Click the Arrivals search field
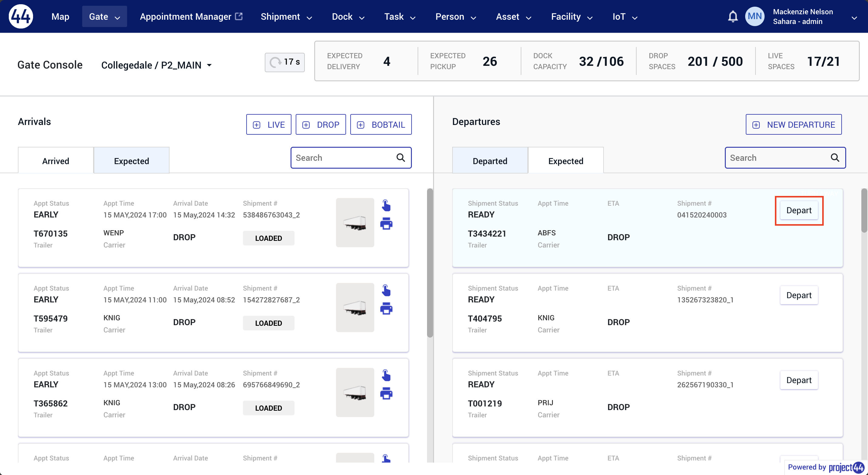868x475 pixels. pyautogui.click(x=351, y=158)
